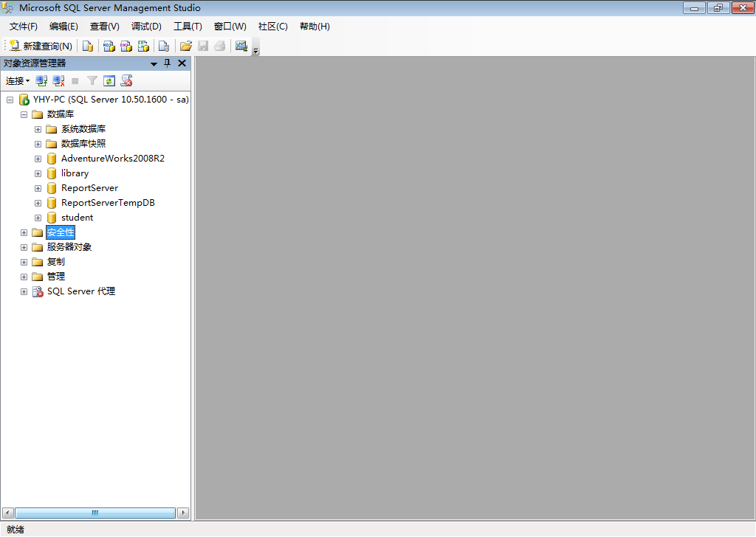Viewport: 756px width, 537px height.
Task: Click the script error log icon
Action: pos(127,81)
